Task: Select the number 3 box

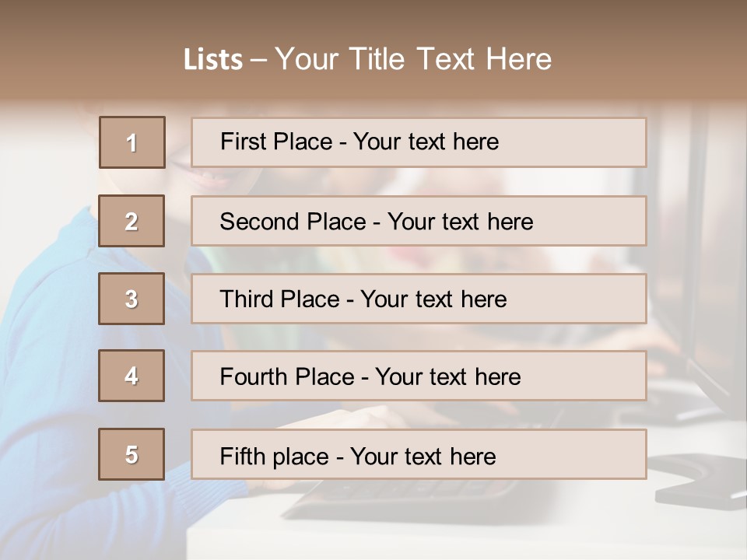Action: coord(132,299)
